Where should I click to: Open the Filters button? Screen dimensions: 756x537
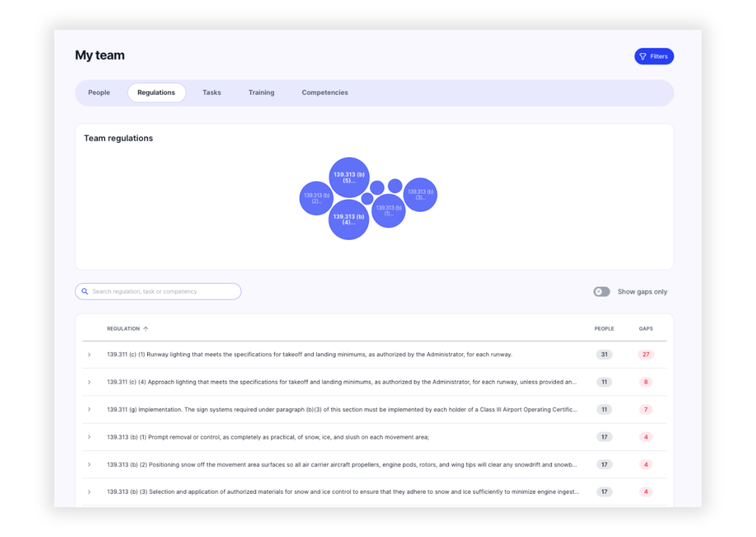pos(654,56)
